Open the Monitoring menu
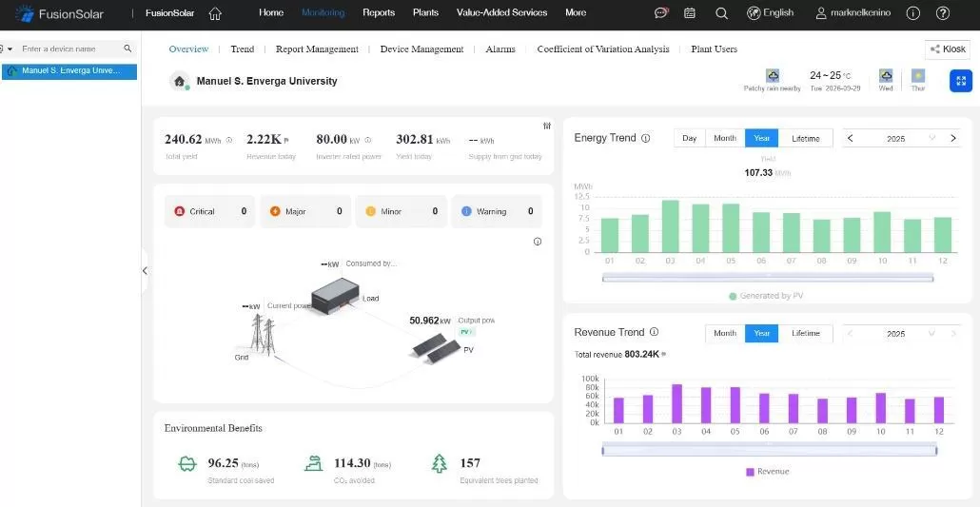This screenshot has width=980, height=507. [x=323, y=12]
